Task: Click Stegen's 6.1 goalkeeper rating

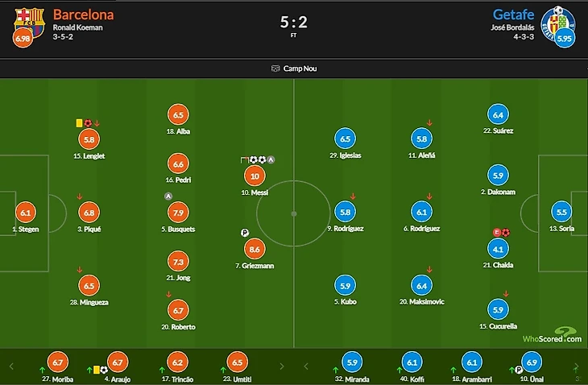Action: [x=26, y=213]
